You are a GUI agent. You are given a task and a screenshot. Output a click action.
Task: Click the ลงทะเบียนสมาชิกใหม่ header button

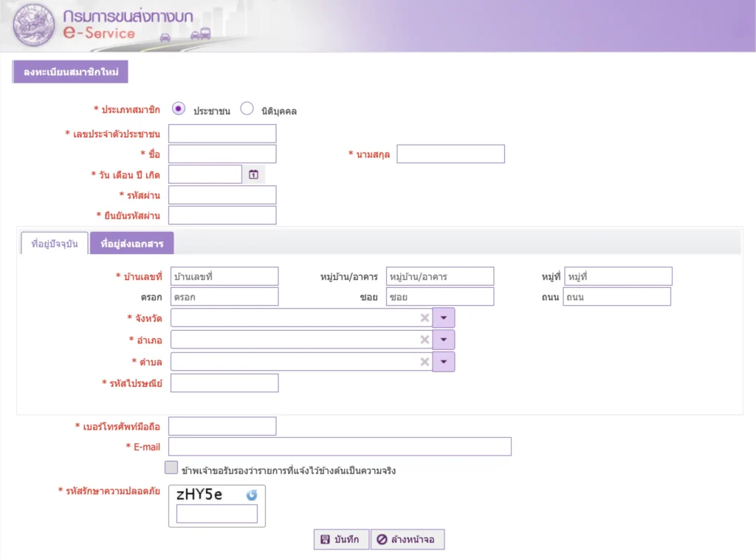70,72
